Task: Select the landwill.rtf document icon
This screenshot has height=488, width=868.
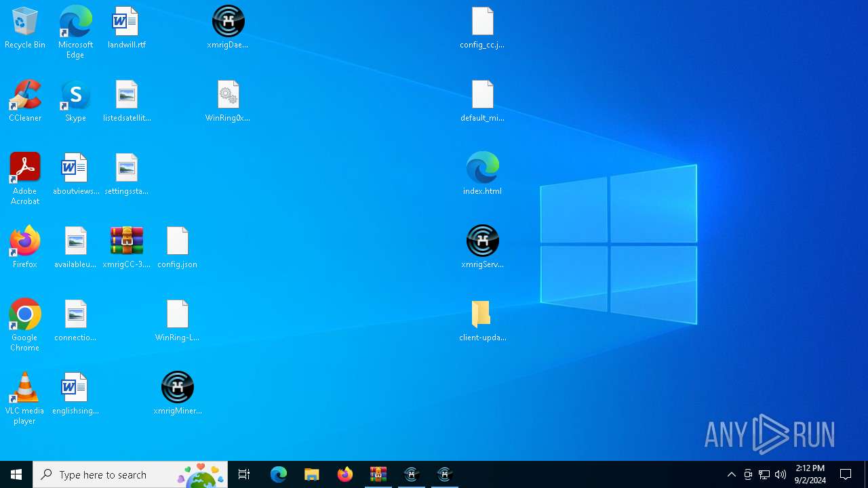Action: [x=126, y=28]
